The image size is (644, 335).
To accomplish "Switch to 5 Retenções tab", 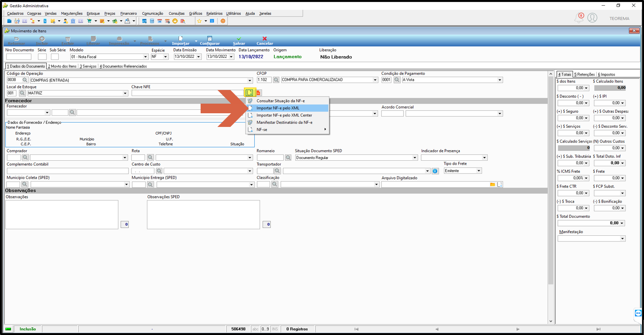I will (584, 74).
